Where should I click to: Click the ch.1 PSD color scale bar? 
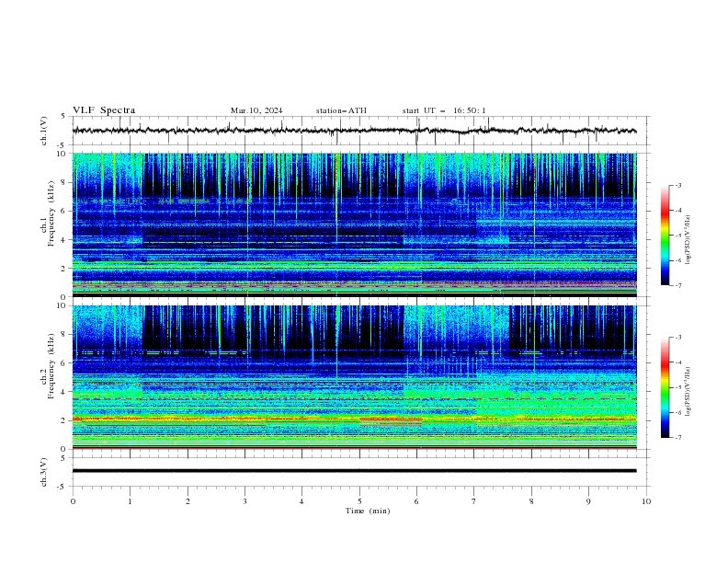tap(665, 236)
